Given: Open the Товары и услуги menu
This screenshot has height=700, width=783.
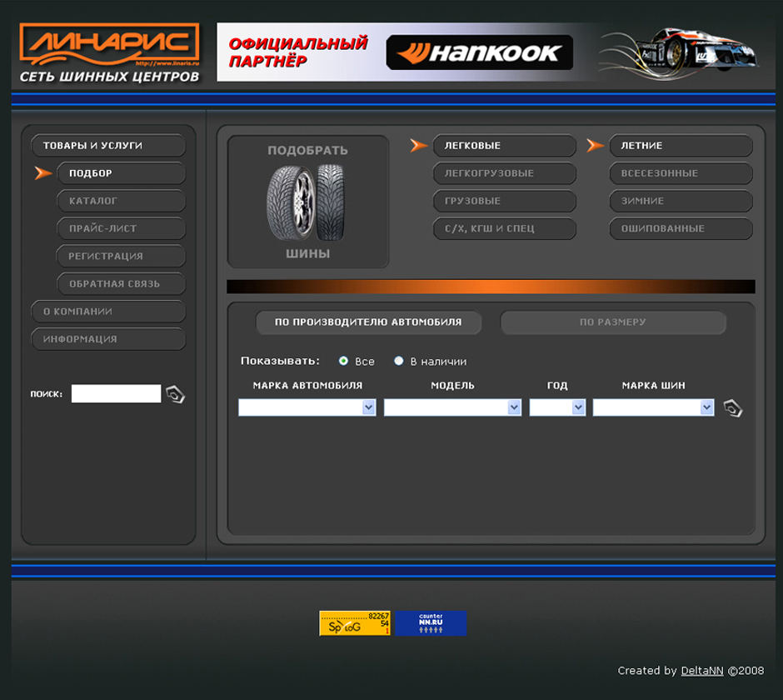Looking at the screenshot, I should [x=108, y=145].
